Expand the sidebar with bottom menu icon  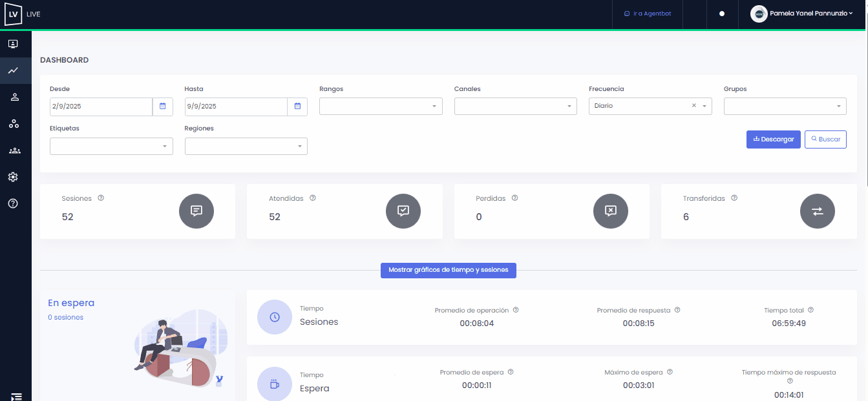(16, 396)
